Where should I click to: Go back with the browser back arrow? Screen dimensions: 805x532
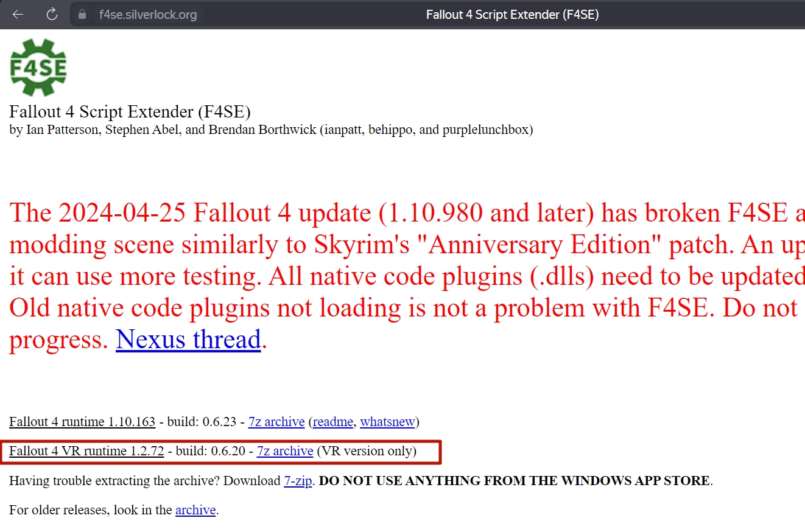tap(18, 14)
